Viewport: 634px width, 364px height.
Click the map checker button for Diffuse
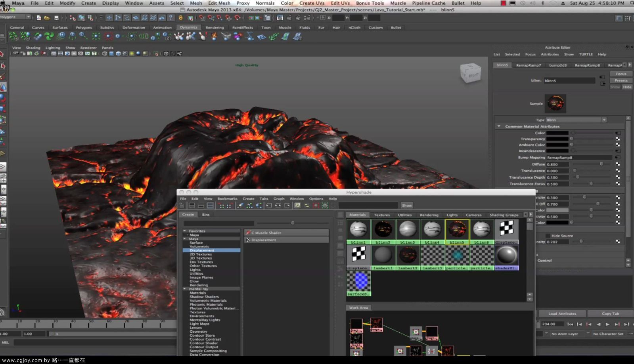618,164
